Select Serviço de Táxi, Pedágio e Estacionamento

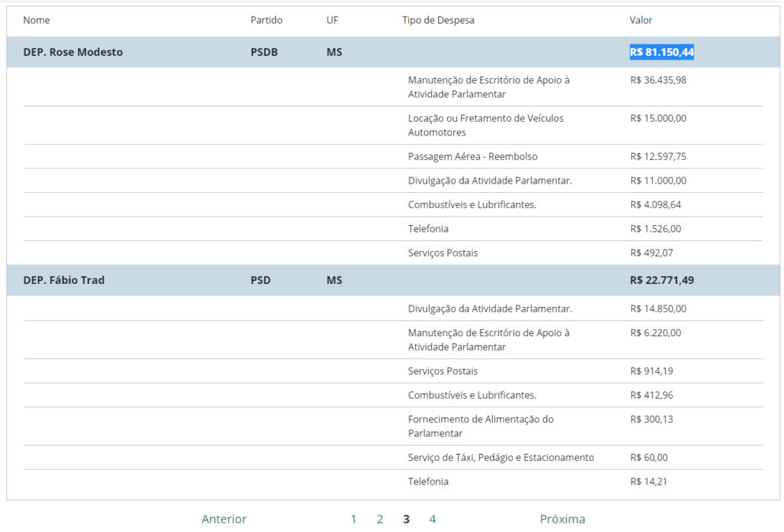(501, 457)
